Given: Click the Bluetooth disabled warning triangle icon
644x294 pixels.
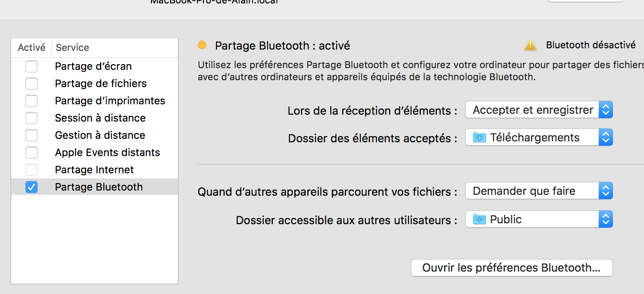Looking at the screenshot, I should click(x=530, y=45).
